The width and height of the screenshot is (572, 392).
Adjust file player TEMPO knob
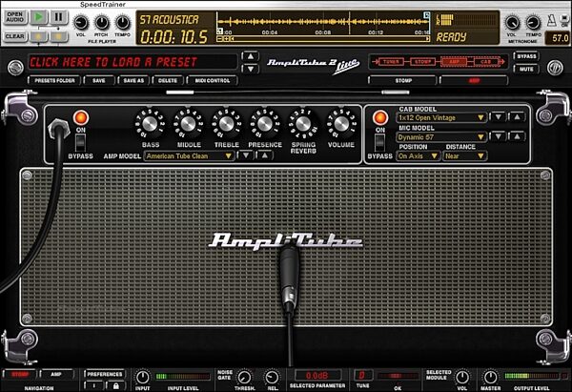pyautogui.click(x=122, y=23)
